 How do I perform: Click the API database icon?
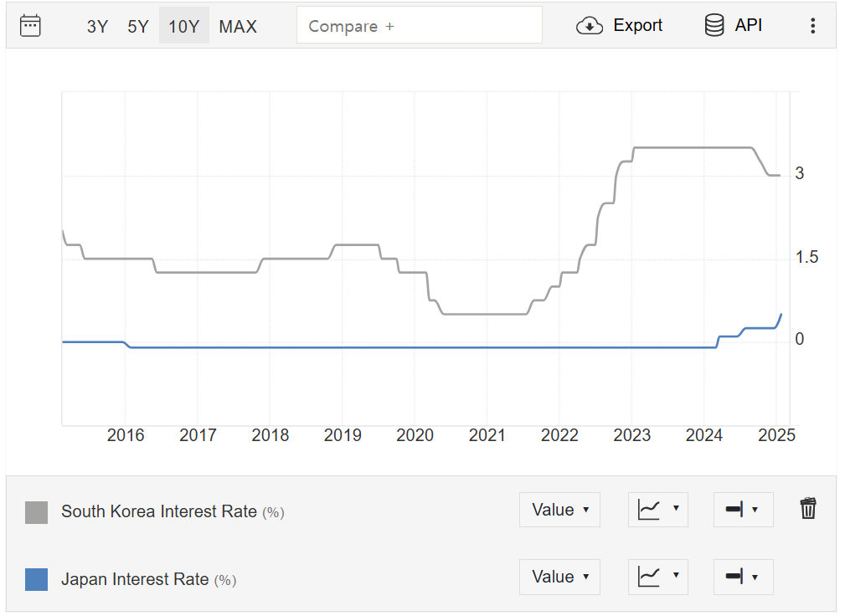[714, 25]
